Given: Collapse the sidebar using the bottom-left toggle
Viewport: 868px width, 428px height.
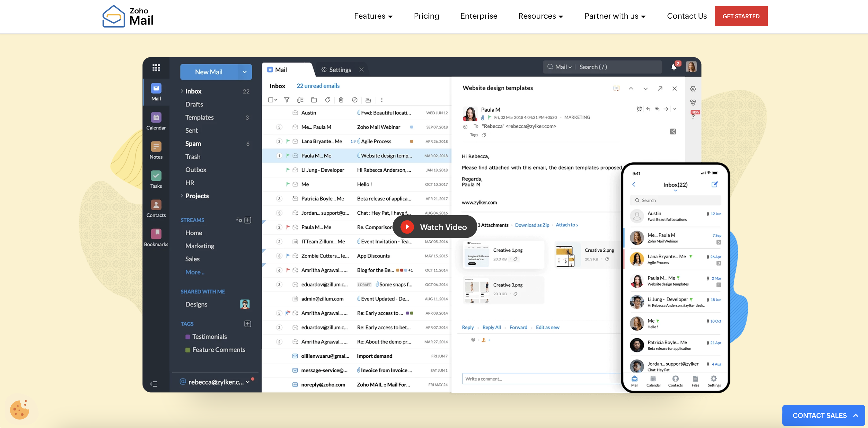Looking at the screenshot, I should point(154,384).
